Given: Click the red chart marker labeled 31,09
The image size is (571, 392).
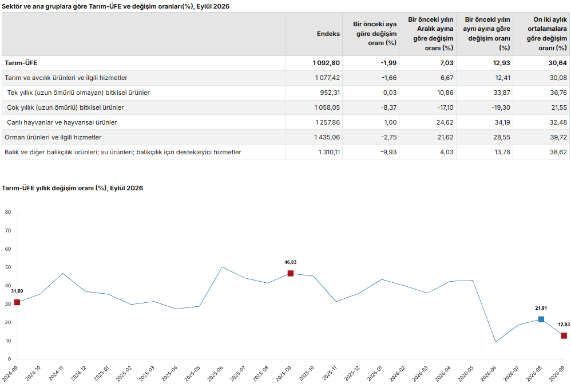Looking at the screenshot, I should (x=17, y=302).
